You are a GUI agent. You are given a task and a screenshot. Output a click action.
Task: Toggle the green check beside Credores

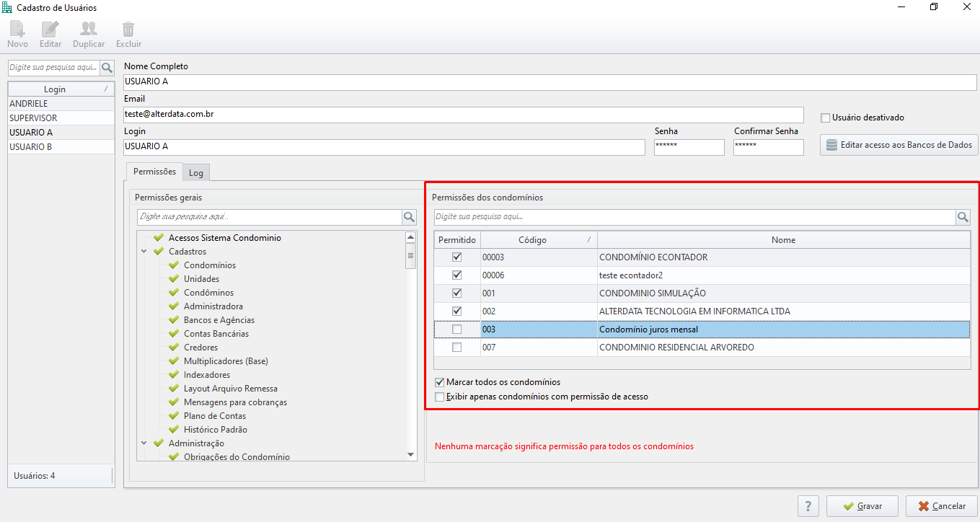click(174, 348)
